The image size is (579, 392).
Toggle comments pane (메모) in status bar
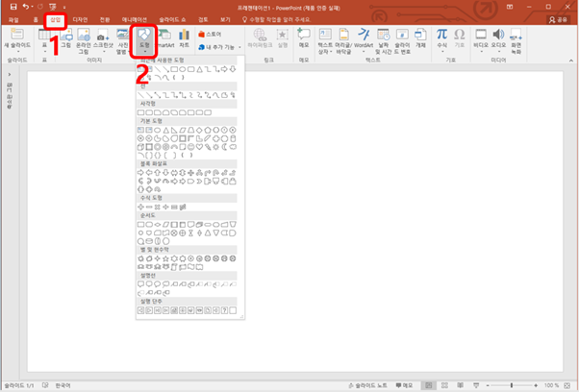coord(404,385)
